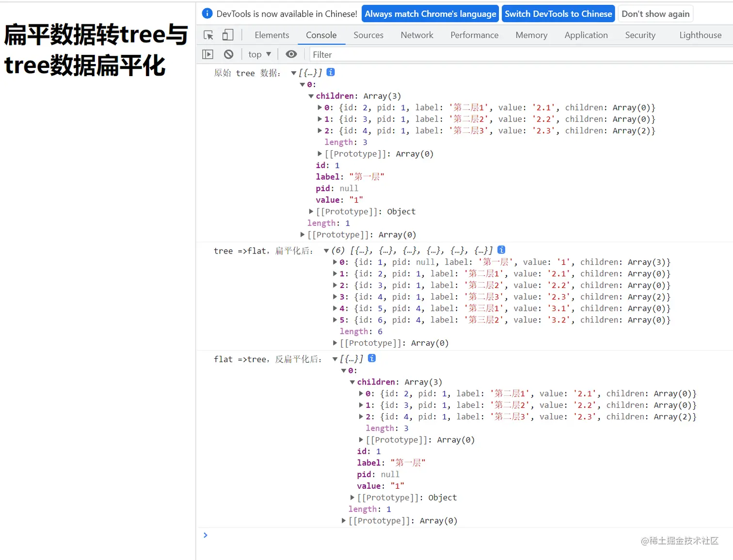Click label: "第一层" in 反扁平化后 object
The width and height of the screenshot is (733, 560).
point(391,463)
